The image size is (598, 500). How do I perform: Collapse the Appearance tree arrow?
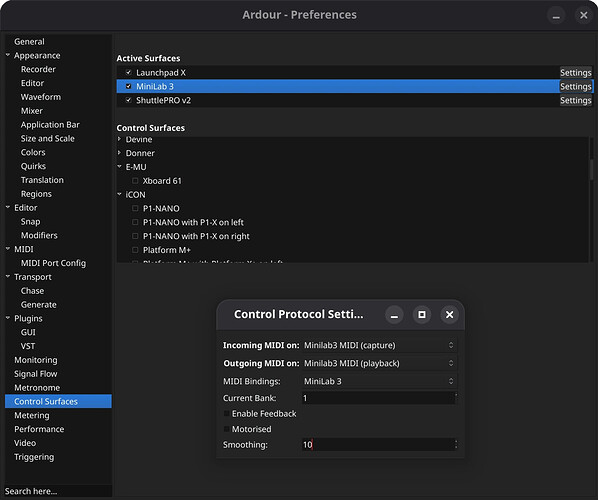pos(8,55)
